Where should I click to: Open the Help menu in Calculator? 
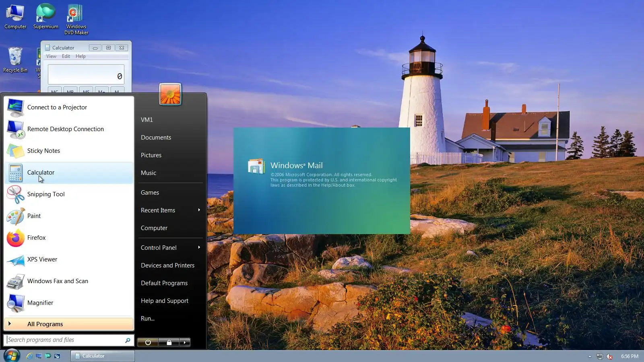80,56
